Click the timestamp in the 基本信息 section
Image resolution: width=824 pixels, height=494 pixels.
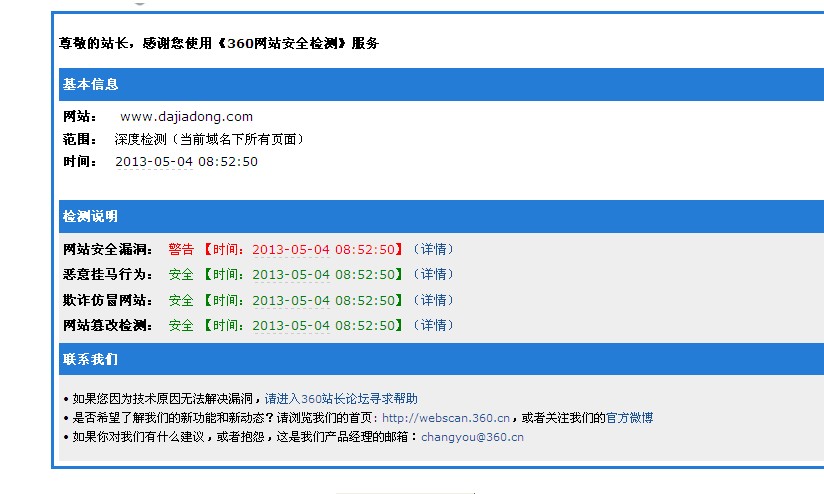pyautogui.click(x=186, y=161)
